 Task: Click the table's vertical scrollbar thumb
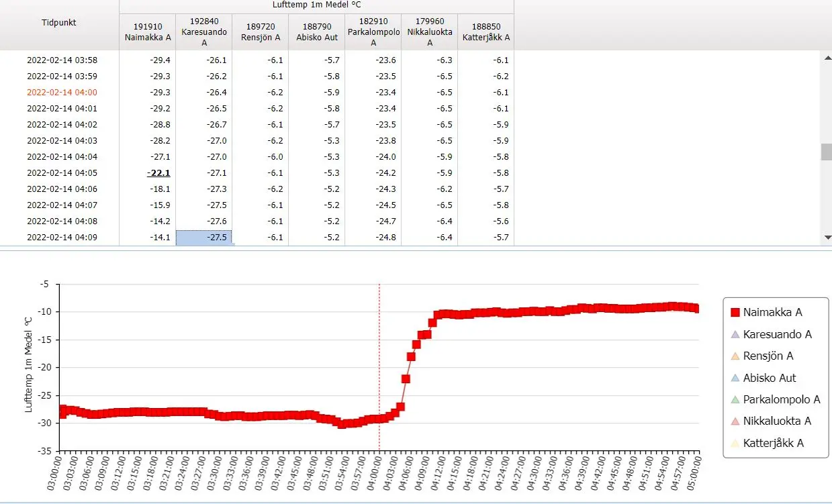pos(827,152)
